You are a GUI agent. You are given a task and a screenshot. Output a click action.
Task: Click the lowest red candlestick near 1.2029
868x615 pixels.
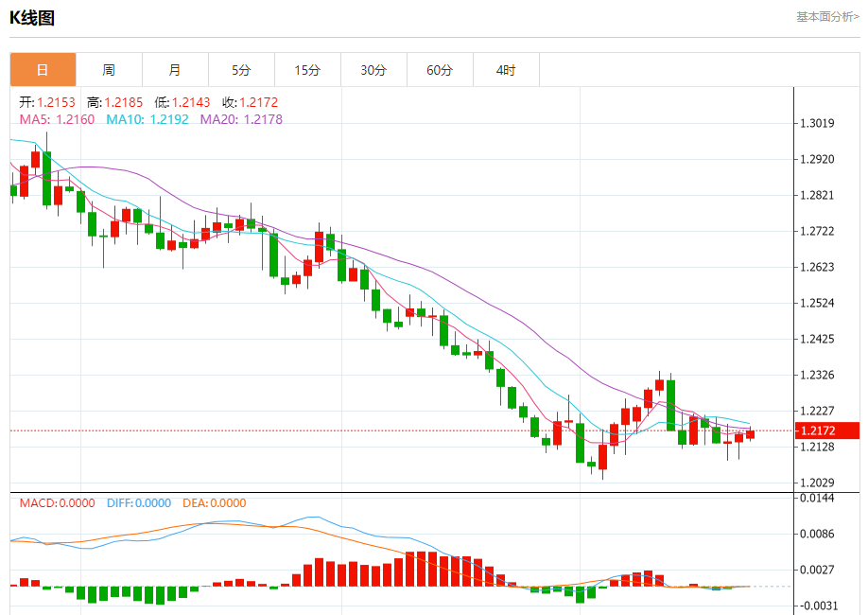[x=603, y=457]
